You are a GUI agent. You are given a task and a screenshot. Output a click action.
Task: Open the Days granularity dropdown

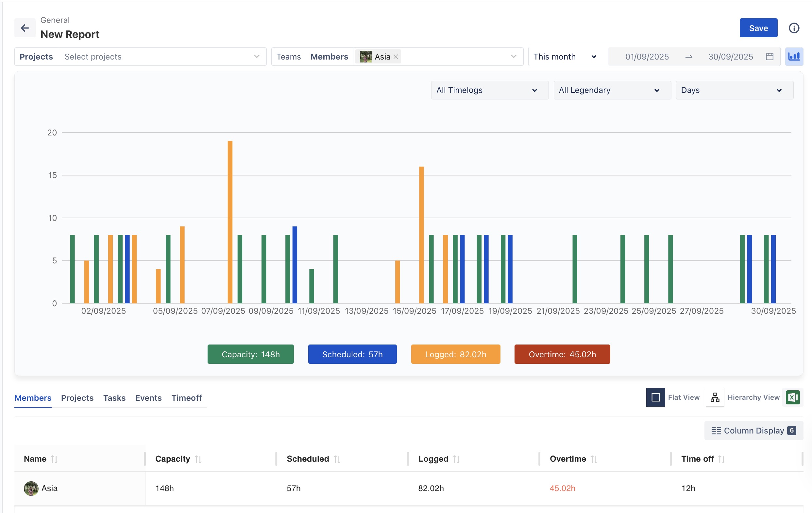pyautogui.click(x=734, y=90)
